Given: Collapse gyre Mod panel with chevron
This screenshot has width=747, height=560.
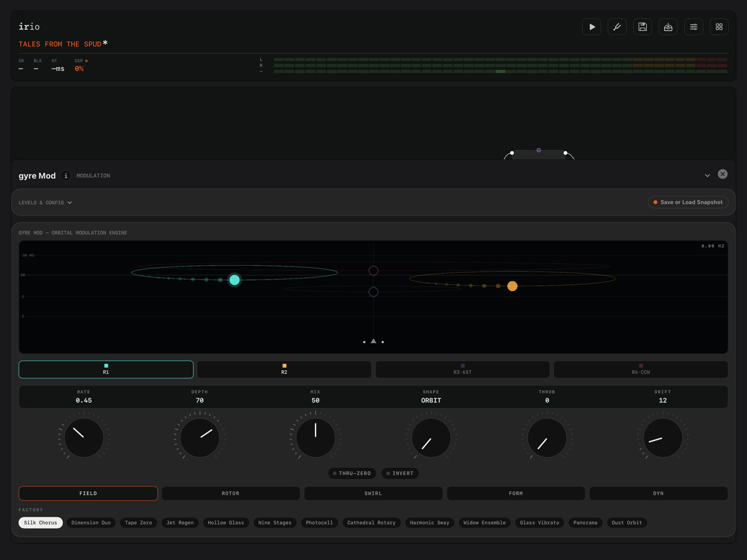Looking at the screenshot, I should coord(708,175).
